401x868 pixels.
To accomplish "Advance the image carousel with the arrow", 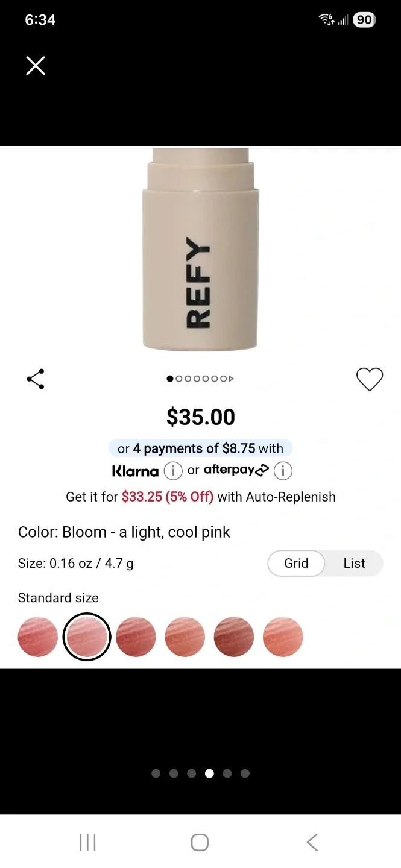I will coord(232,379).
